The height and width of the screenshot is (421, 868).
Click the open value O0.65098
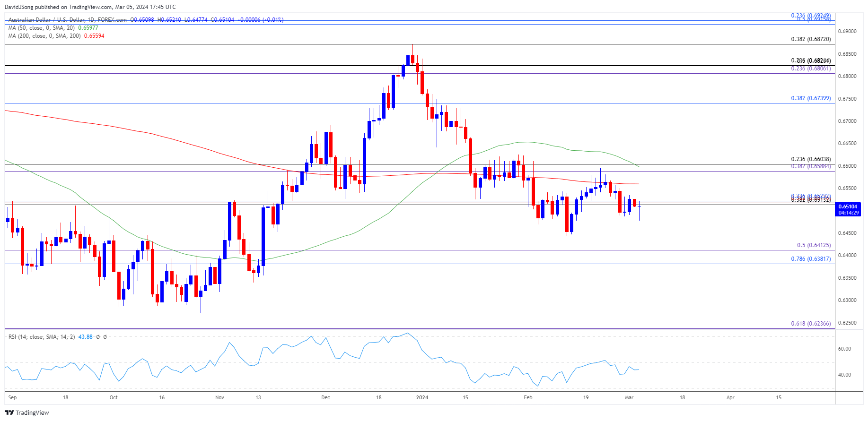(x=142, y=20)
